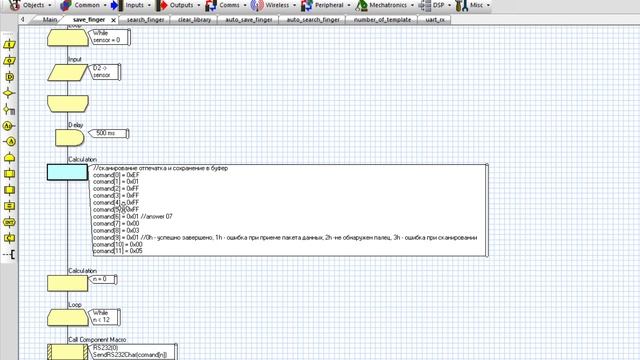Switch to the uart_rx tab

pyautogui.click(x=435, y=20)
